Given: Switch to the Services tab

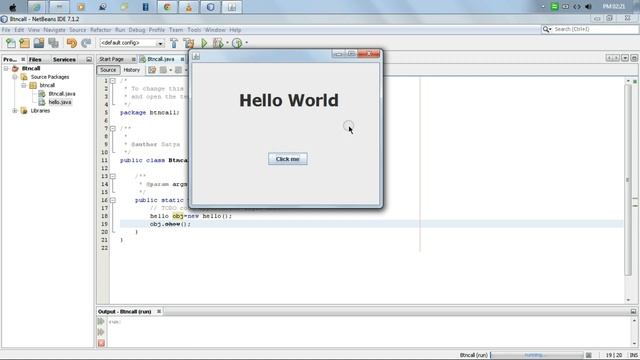Looking at the screenshot, I should pyautogui.click(x=64, y=60).
